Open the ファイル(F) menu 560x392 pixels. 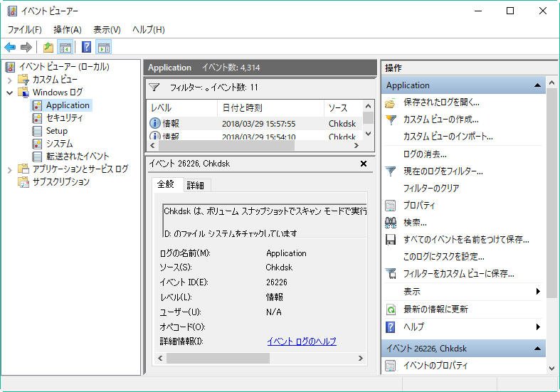25,30
